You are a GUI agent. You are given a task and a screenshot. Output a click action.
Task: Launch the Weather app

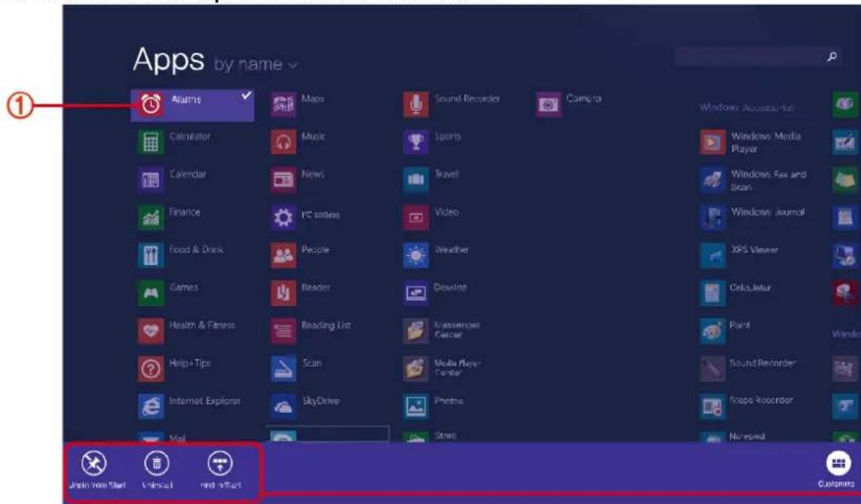click(x=437, y=256)
